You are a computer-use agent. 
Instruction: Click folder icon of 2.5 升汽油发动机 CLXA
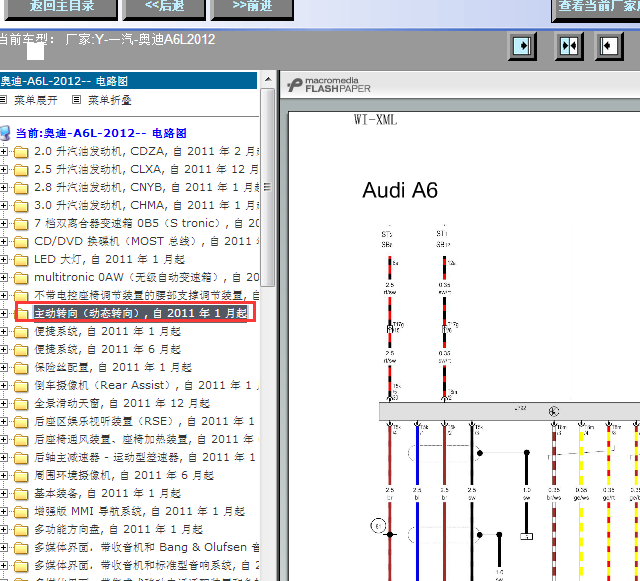(21, 170)
